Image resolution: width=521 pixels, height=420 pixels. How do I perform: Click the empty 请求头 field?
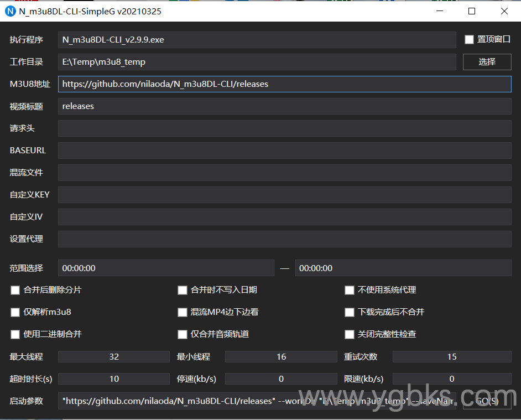click(285, 128)
